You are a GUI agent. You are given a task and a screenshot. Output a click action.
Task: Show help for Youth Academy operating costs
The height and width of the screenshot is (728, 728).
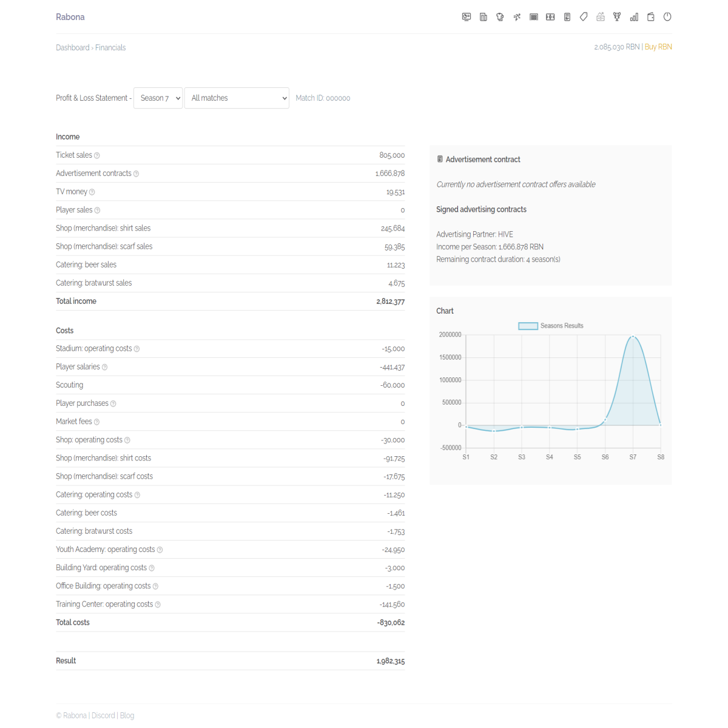click(x=160, y=550)
